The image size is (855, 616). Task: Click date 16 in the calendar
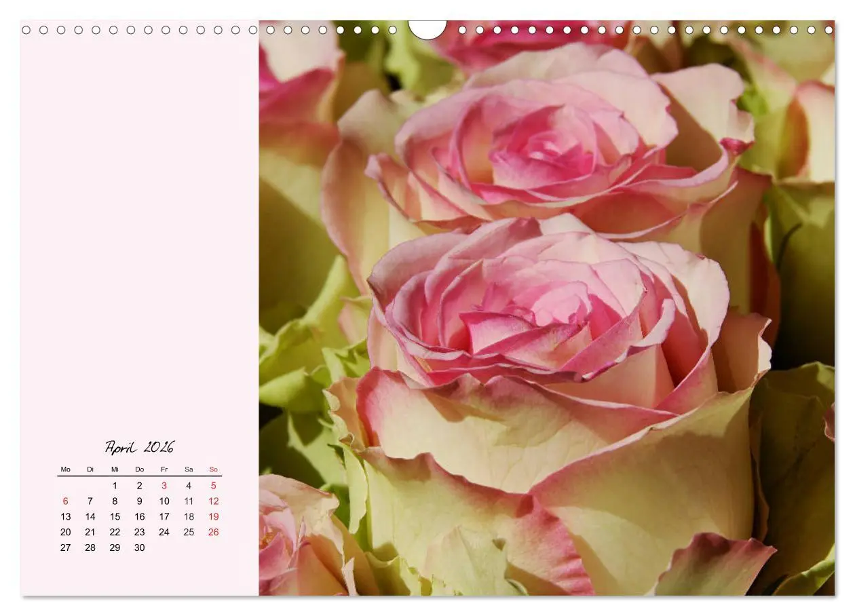click(x=140, y=517)
